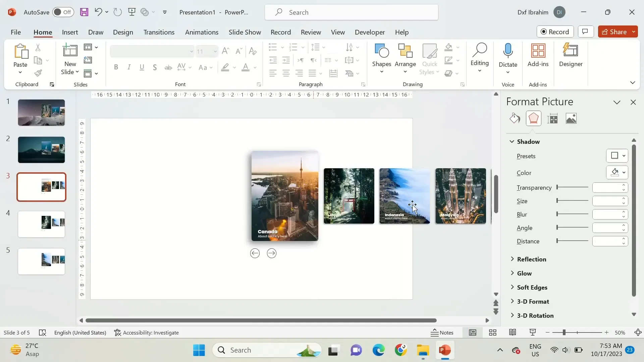Image resolution: width=644 pixels, height=362 pixels.
Task: Toggle the Notes pane
Action: [442, 333]
